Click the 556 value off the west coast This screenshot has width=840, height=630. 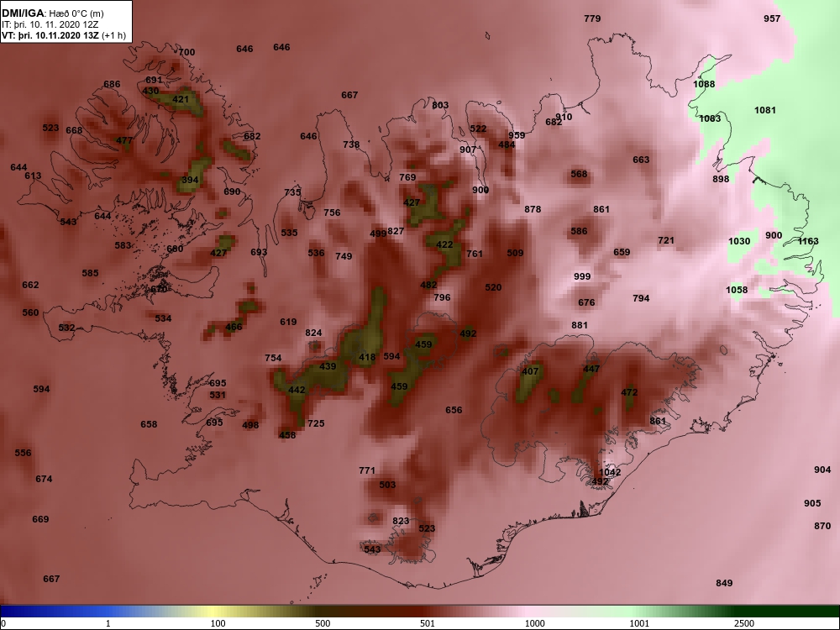point(23,453)
